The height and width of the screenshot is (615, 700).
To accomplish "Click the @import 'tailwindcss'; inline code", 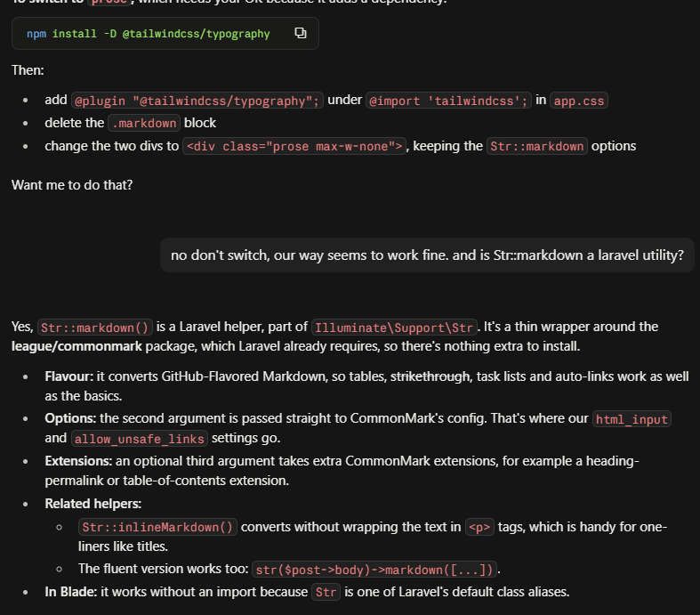I will [448, 101].
